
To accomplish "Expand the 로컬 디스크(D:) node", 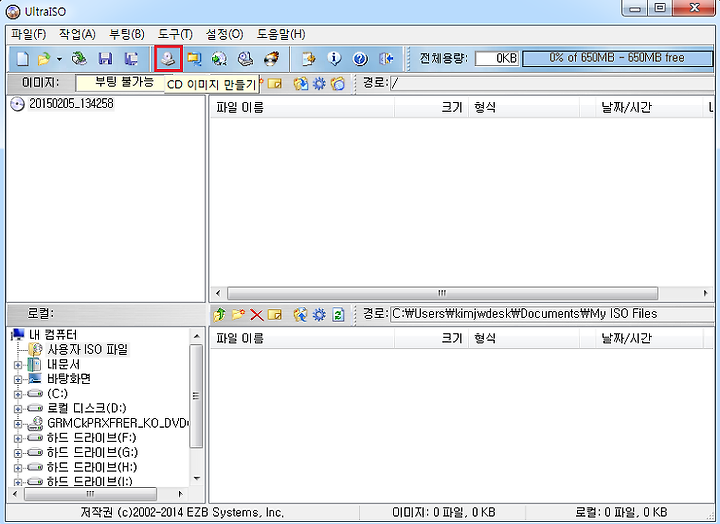I will click(18, 409).
